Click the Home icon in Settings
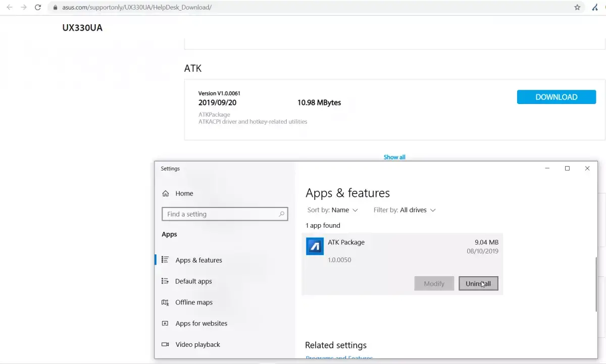606x364 pixels. tap(165, 193)
